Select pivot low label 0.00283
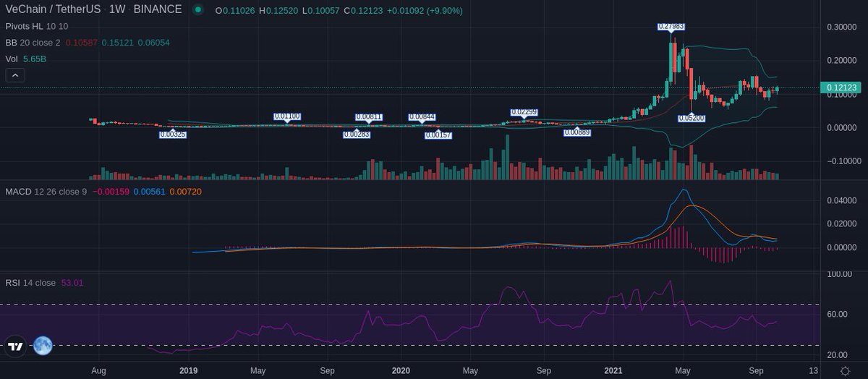Screen dimensions: 868x379 click(357, 134)
